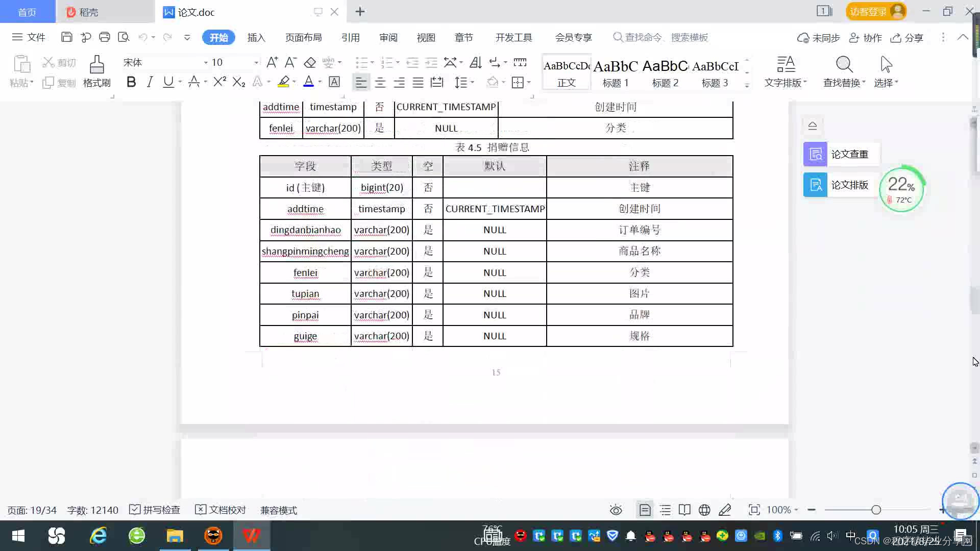Viewport: 980px width, 551px height.
Task: Open the font name dropdown (宋体)
Action: [206, 62]
